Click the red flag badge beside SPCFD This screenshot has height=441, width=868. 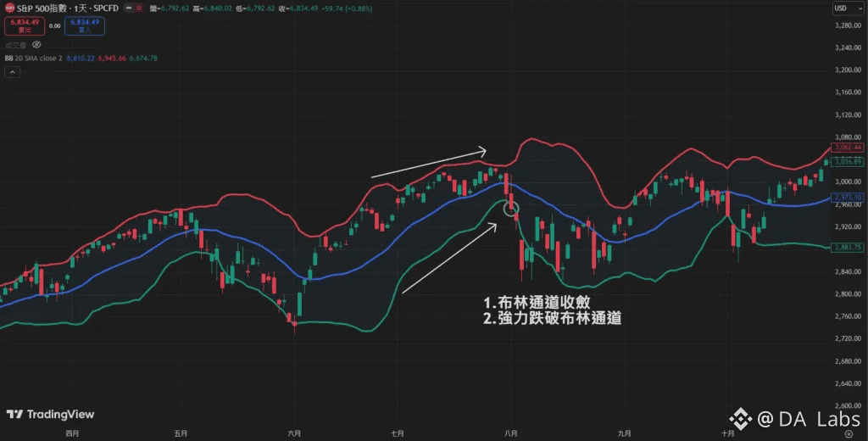pyautogui.click(x=139, y=8)
